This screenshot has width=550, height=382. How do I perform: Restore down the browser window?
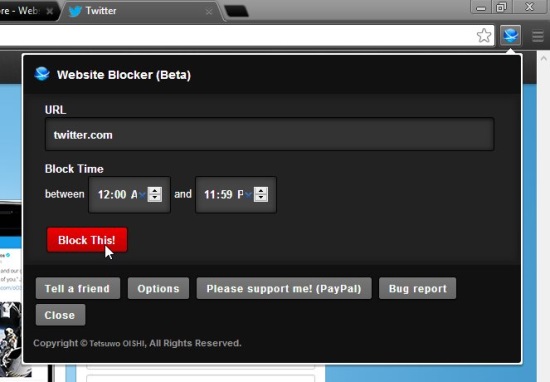pos(501,7)
